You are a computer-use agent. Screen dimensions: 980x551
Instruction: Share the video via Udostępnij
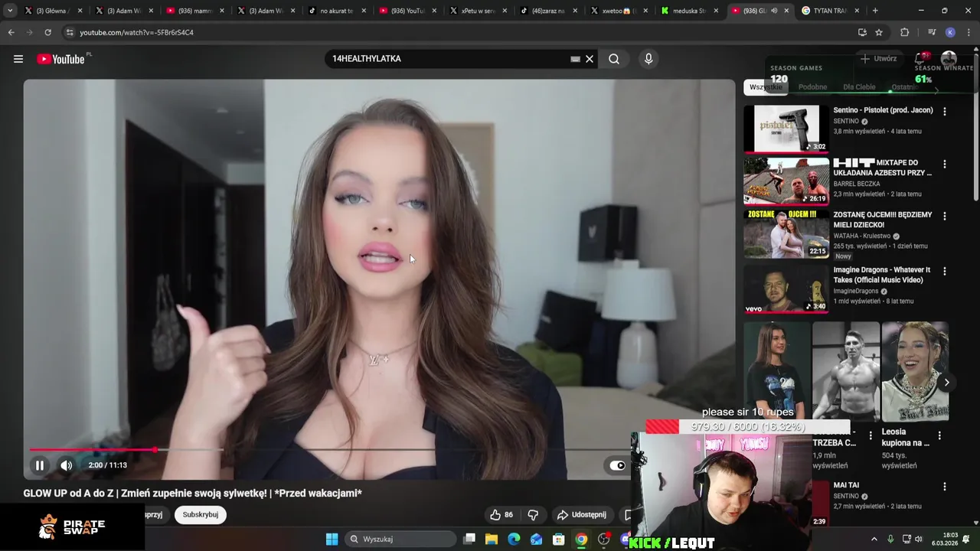click(x=582, y=515)
